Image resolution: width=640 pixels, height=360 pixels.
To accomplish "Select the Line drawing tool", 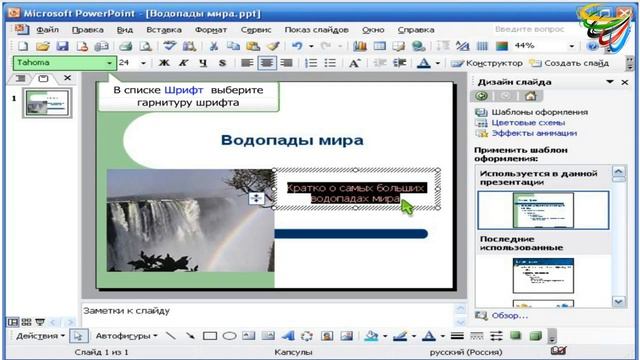I will [x=171, y=336].
